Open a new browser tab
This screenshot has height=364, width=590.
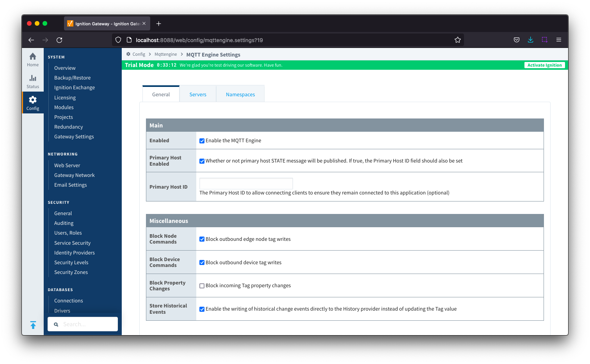tap(158, 24)
